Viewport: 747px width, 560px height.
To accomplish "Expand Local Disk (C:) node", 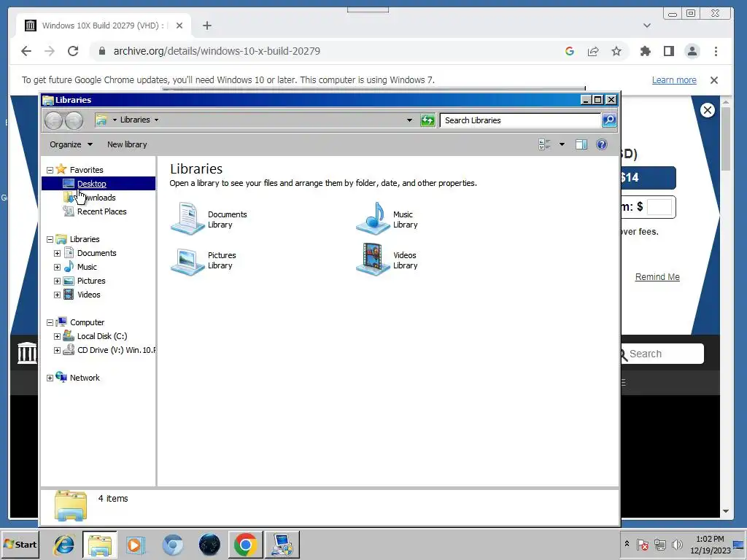I will pos(57,337).
